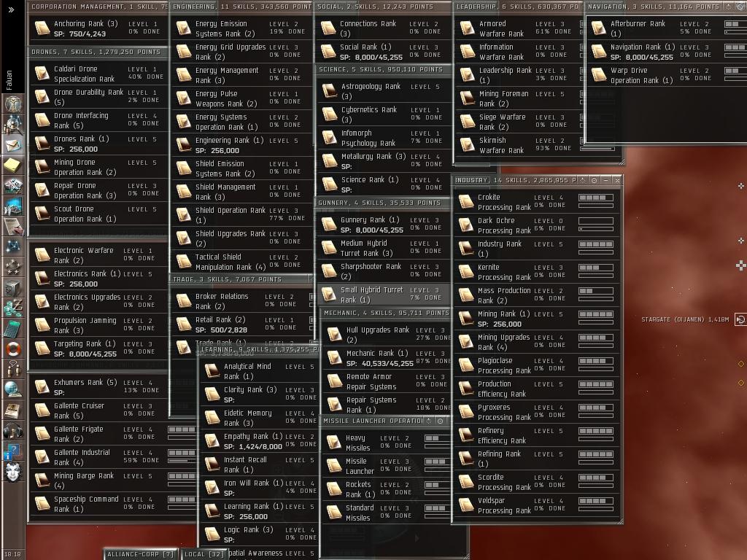Select the Production Efficiency Rank row
747x560 pixels.
[x=536, y=389]
